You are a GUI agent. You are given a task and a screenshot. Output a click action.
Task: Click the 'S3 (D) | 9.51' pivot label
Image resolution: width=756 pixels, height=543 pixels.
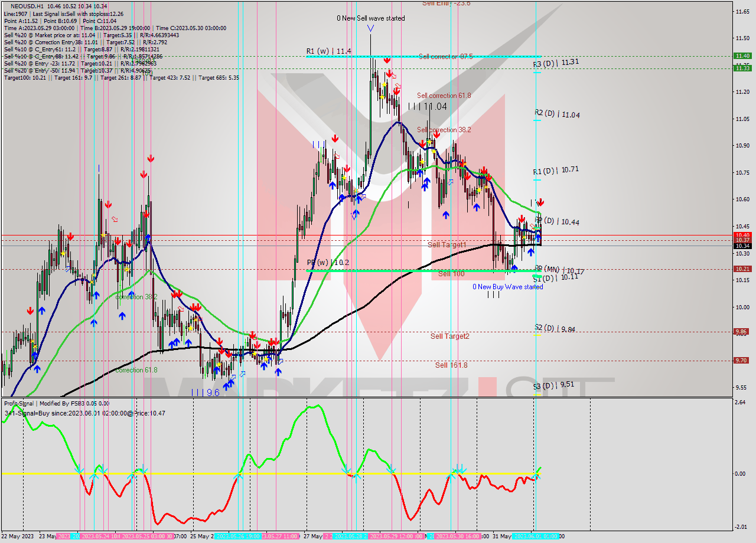click(x=554, y=385)
